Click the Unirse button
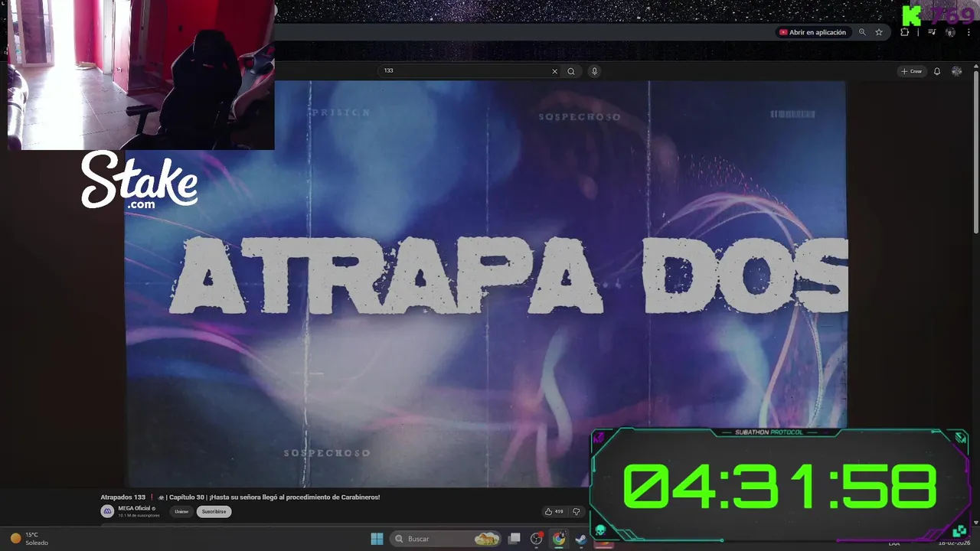The image size is (980, 551). coord(181,511)
